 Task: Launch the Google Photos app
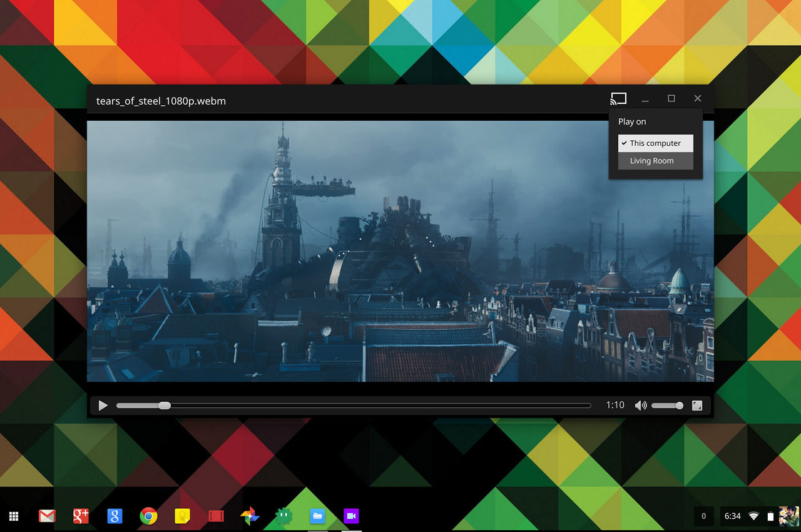(250, 516)
